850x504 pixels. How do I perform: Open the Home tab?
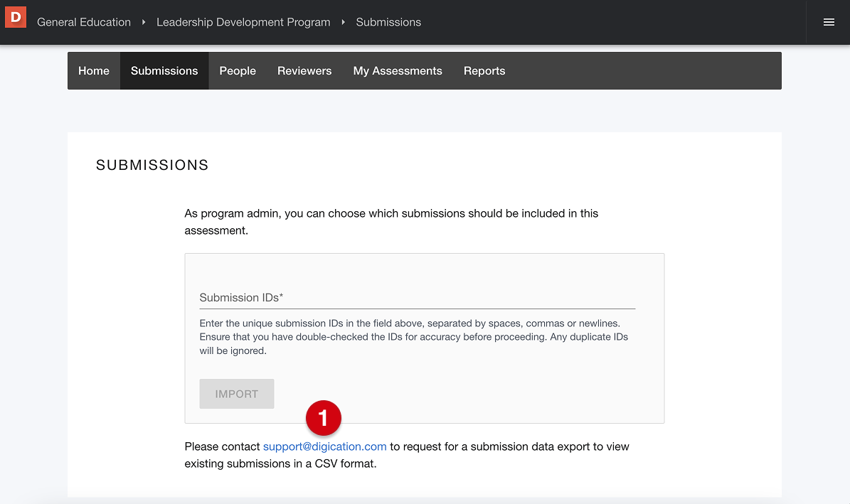pos(94,71)
